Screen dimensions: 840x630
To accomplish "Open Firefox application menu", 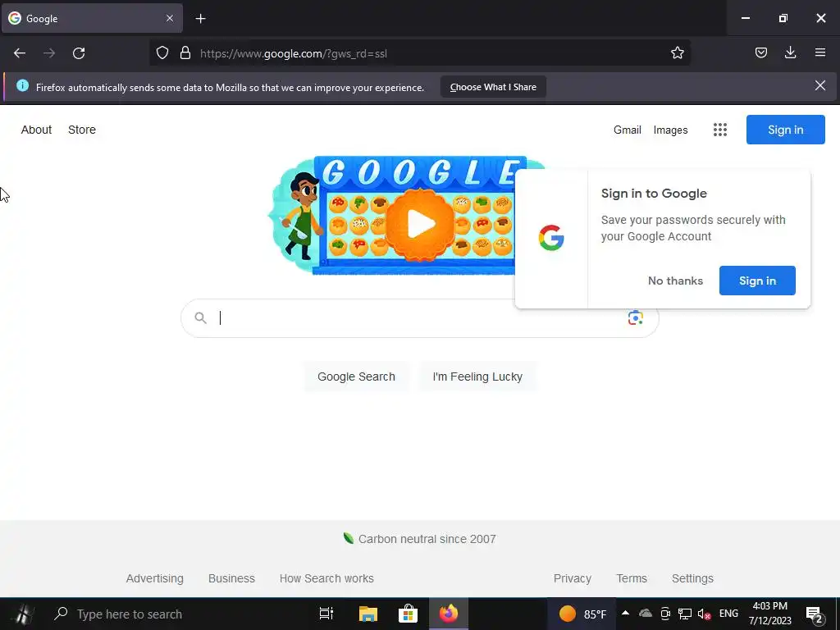I will click(x=819, y=52).
